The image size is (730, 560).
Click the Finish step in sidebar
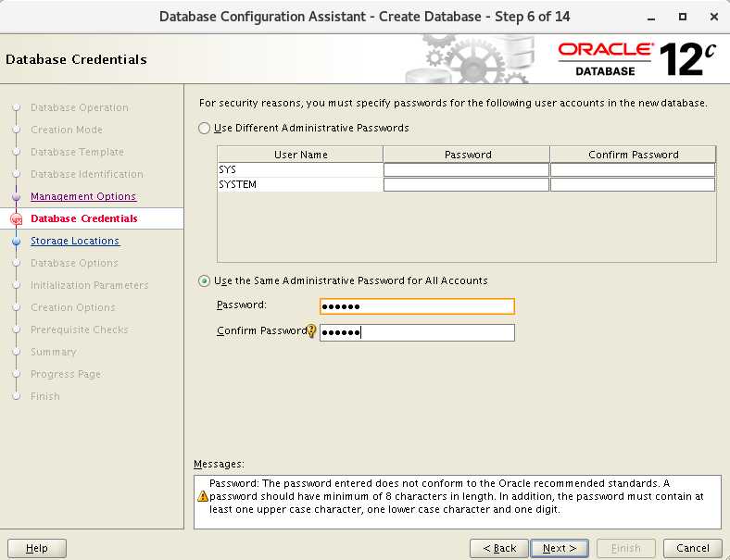45,396
